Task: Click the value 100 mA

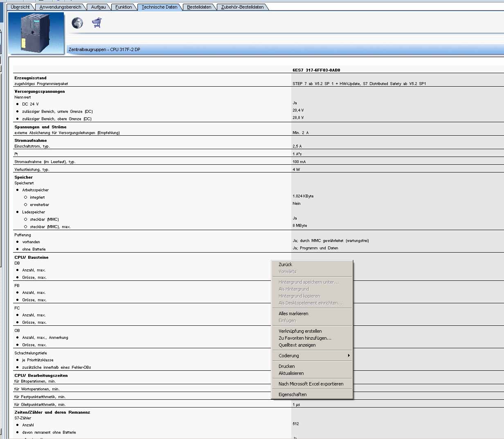Action: 299,162
